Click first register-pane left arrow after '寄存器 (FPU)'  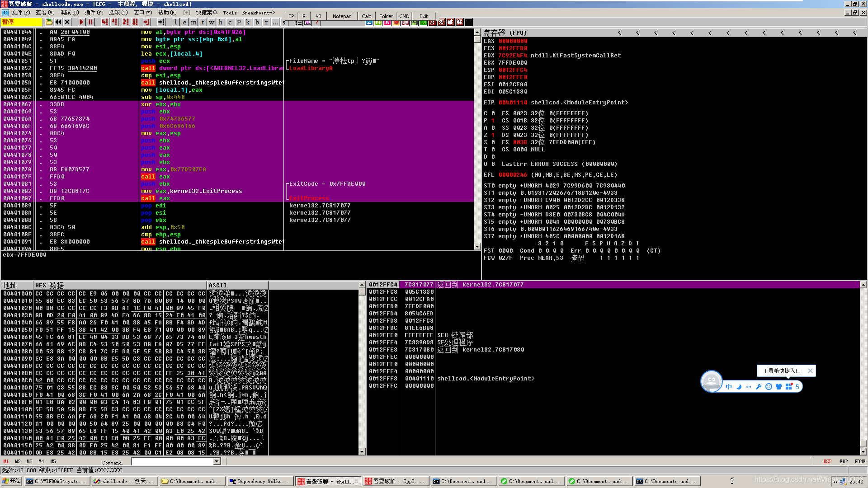pyautogui.click(x=619, y=33)
